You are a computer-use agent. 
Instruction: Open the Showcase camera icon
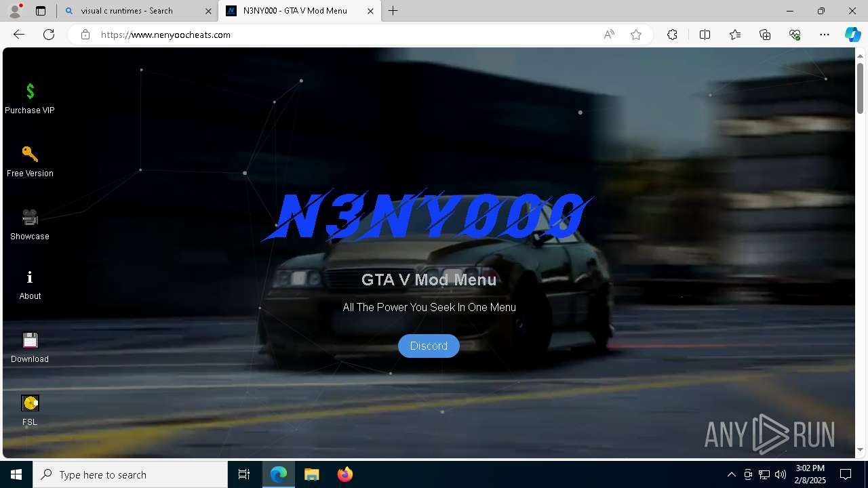pyautogui.click(x=30, y=217)
